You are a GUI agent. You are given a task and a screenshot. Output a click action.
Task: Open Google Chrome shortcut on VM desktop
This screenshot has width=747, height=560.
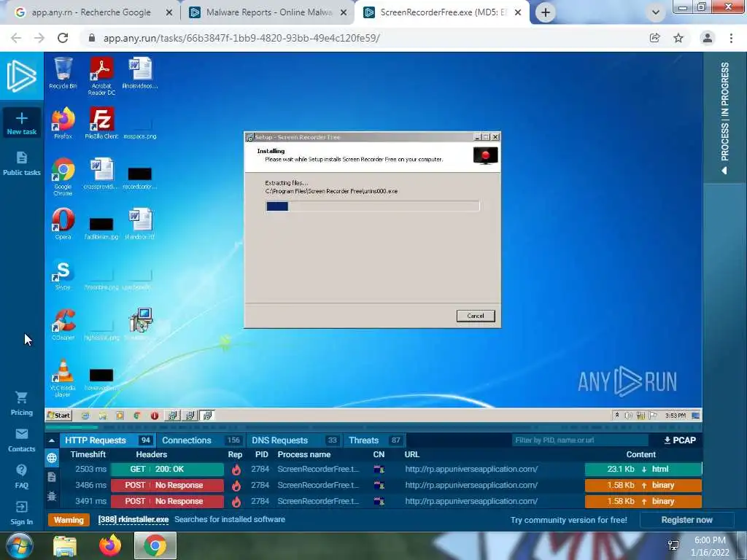(x=63, y=176)
